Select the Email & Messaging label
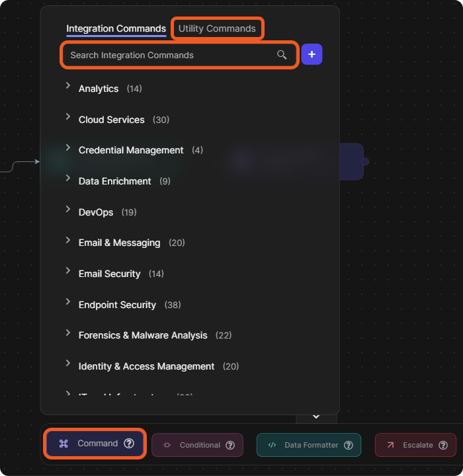 tap(120, 243)
